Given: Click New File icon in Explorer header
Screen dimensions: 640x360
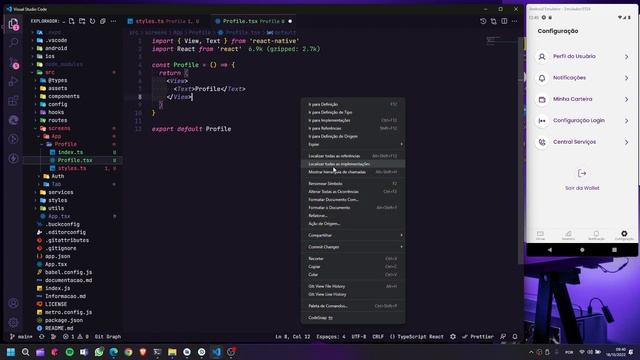Looking at the screenshot, I should (72, 21).
